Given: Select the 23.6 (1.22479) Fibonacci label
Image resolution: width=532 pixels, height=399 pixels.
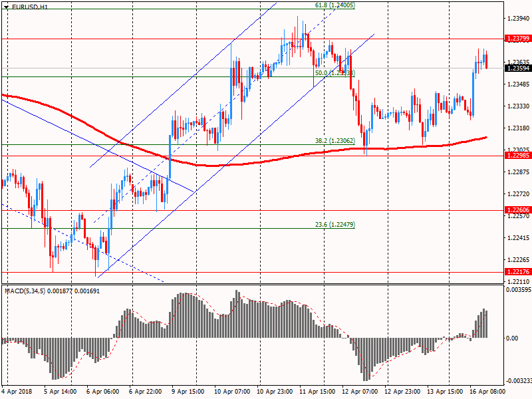Looking at the screenshot, I should tap(335, 225).
